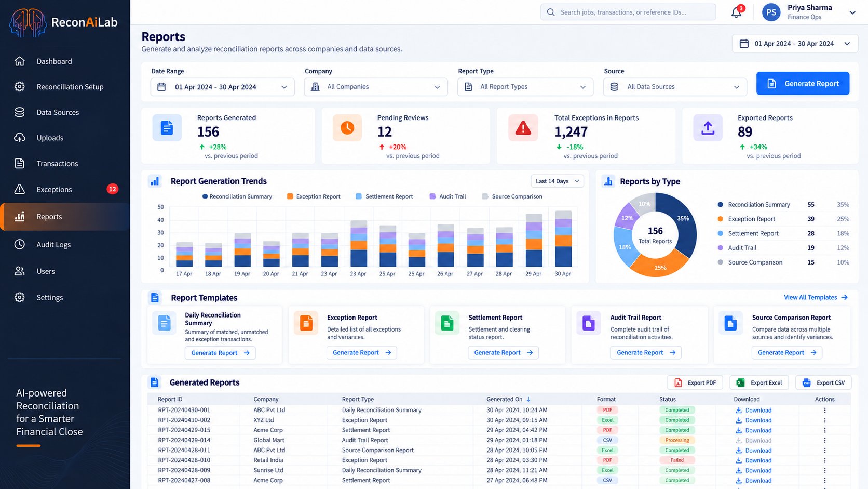
Task: Click the Reports Generated document icon
Action: click(167, 128)
